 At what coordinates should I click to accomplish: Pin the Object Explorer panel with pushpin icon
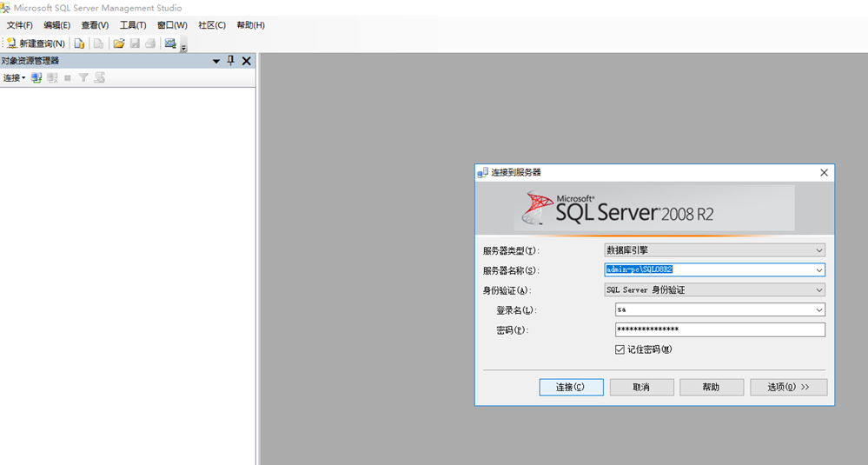click(230, 61)
